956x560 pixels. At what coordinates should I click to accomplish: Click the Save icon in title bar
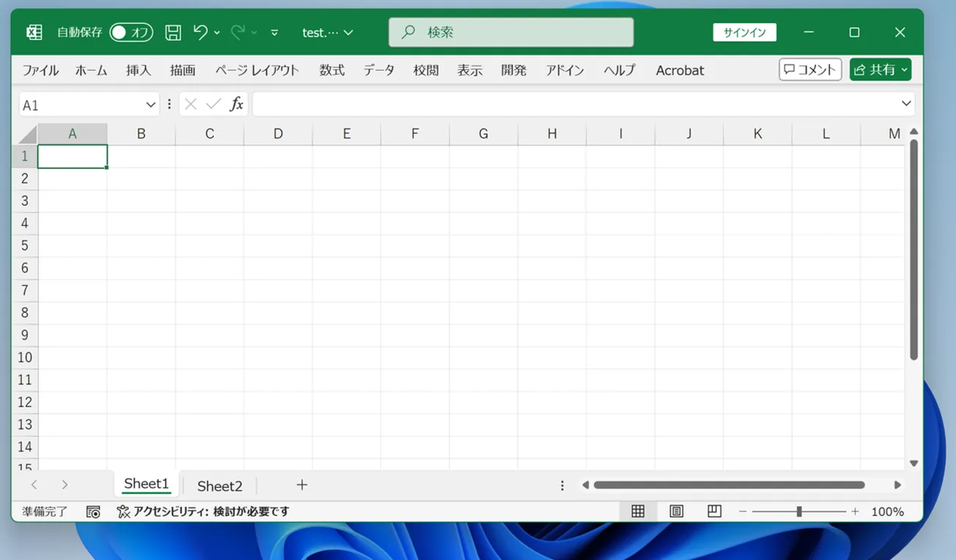173,32
